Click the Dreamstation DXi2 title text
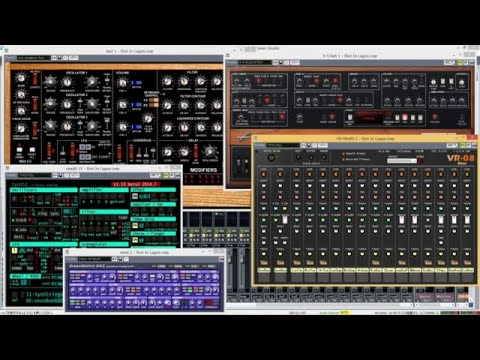Viewport: 480px width, 360px height. (x=87, y=266)
